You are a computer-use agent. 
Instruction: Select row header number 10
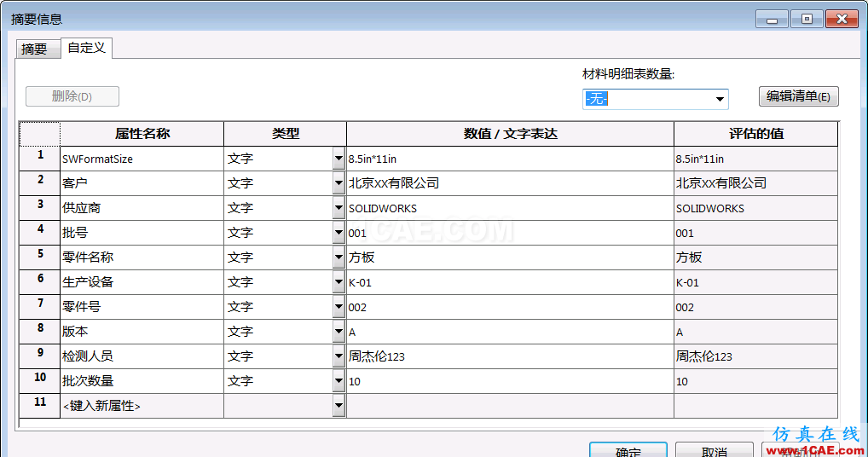pyautogui.click(x=40, y=381)
